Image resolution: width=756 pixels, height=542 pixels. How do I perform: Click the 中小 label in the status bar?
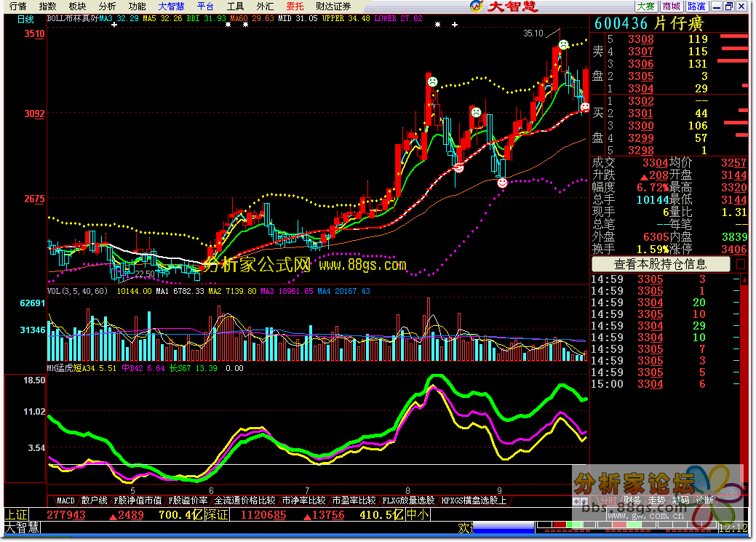click(x=418, y=514)
